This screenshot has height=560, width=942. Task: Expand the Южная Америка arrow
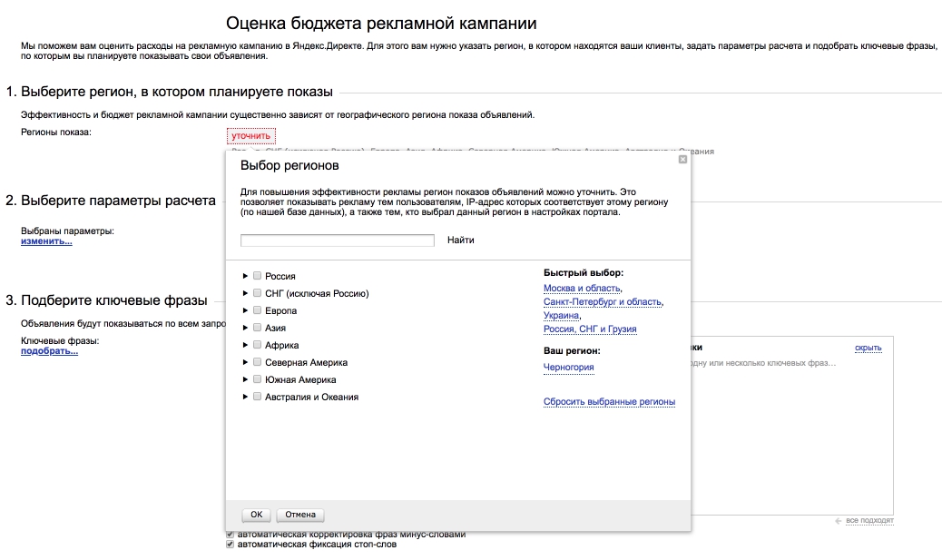245,379
